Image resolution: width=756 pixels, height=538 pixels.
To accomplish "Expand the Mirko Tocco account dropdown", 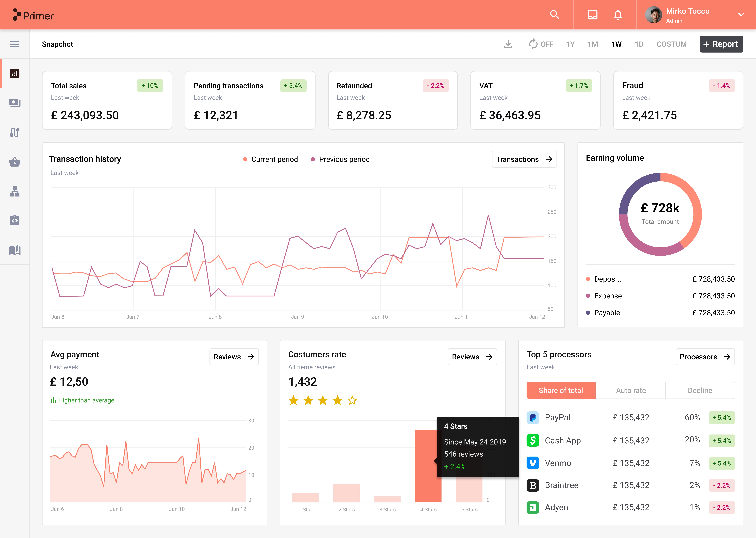I will [x=741, y=15].
